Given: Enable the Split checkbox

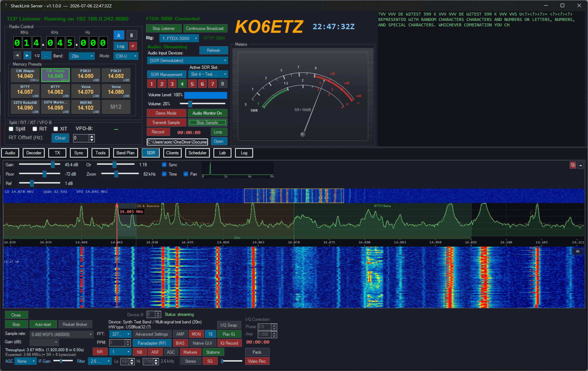Looking at the screenshot, I should [11, 129].
